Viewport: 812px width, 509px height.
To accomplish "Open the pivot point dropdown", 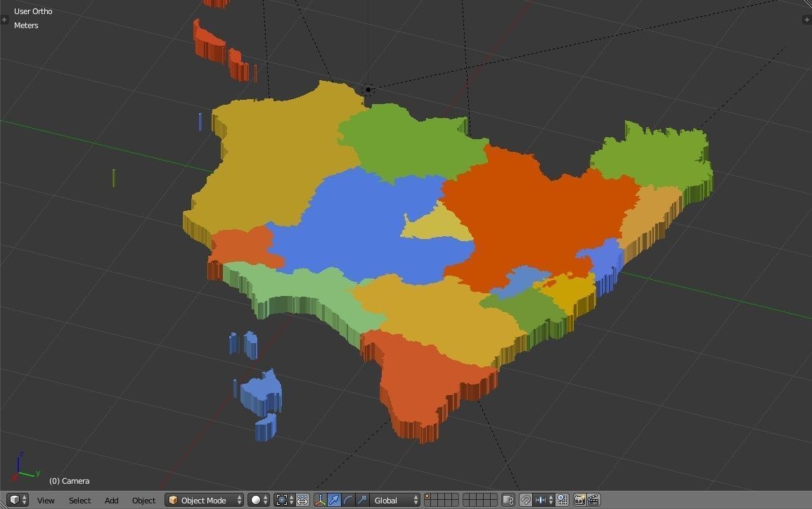I will pos(283,500).
